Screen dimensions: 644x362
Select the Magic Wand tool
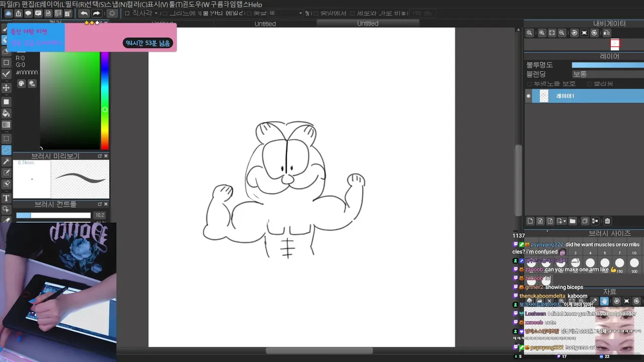click(x=6, y=161)
